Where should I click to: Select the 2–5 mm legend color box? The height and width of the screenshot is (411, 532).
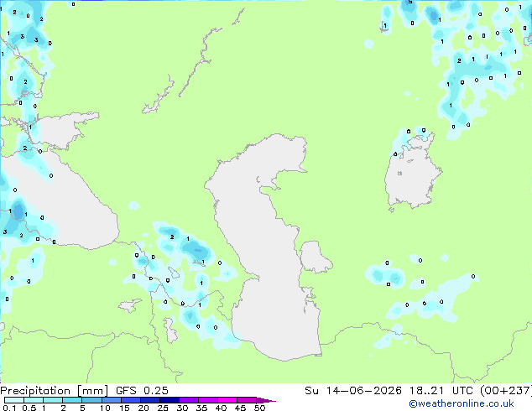pos(72,400)
